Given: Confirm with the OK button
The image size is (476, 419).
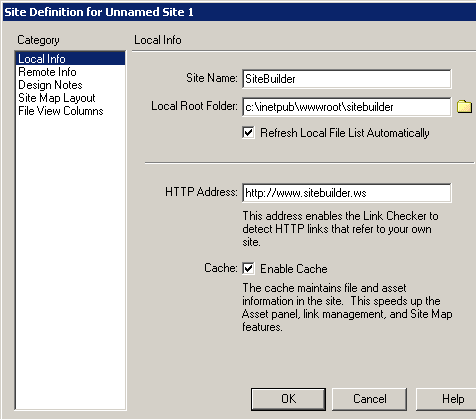Looking at the screenshot, I should point(288,399).
